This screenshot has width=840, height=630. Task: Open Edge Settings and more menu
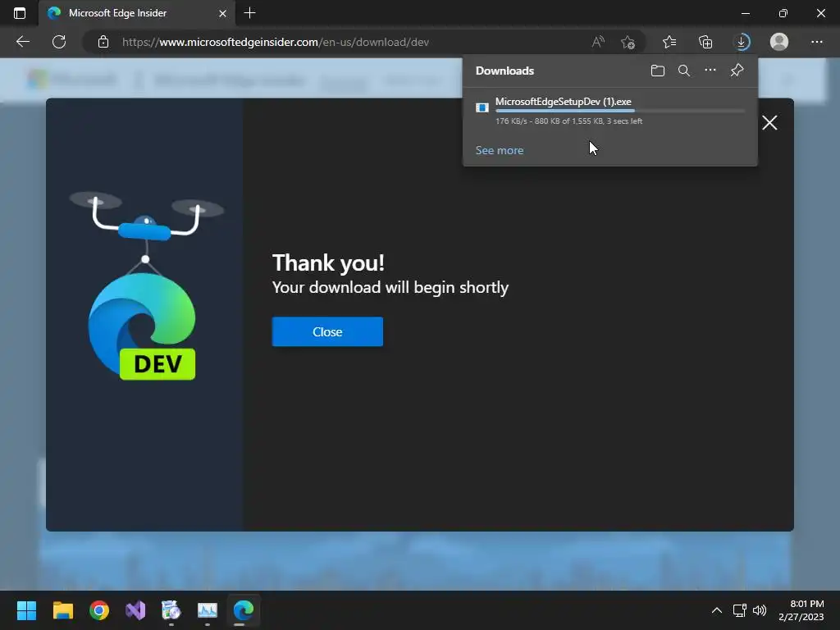coord(816,42)
